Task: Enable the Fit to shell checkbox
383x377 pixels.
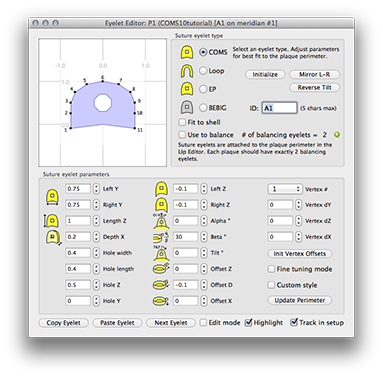Action: click(x=182, y=122)
